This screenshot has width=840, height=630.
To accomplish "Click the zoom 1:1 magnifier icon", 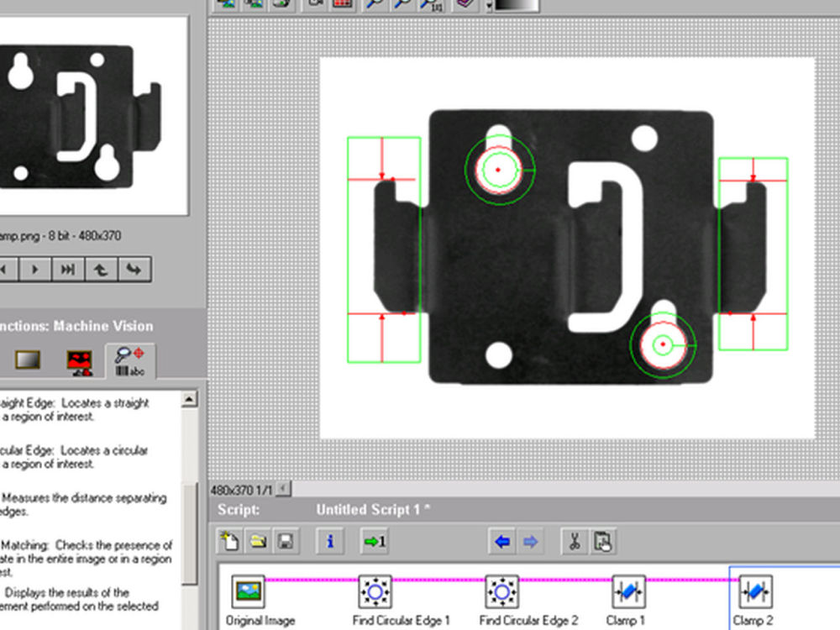I will pyautogui.click(x=431, y=4).
